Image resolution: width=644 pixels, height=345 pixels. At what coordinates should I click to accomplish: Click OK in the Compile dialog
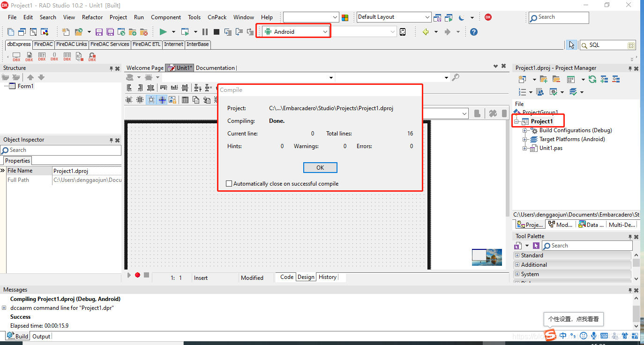point(320,167)
